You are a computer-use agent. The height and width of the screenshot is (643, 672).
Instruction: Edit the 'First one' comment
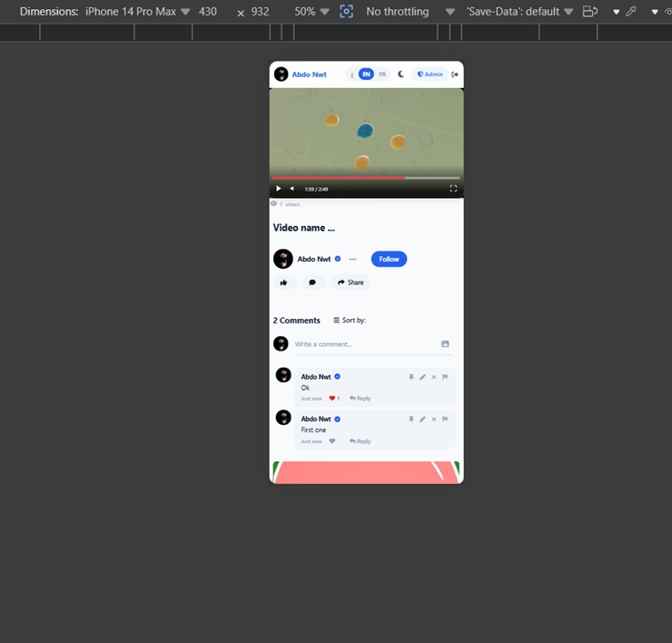click(x=422, y=420)
